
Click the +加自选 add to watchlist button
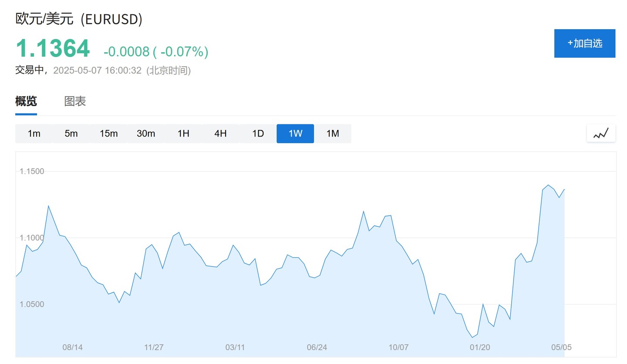tap(585, 43)
